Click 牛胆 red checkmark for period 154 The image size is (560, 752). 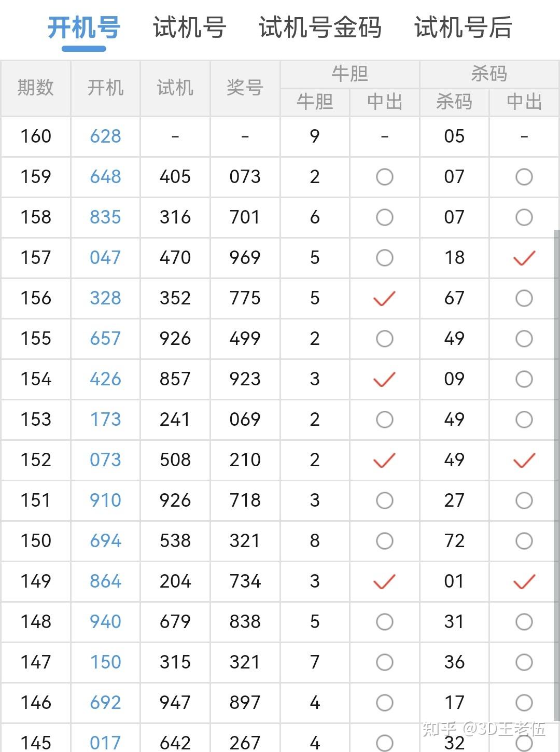pyautogui.click(x=384, y=379)
